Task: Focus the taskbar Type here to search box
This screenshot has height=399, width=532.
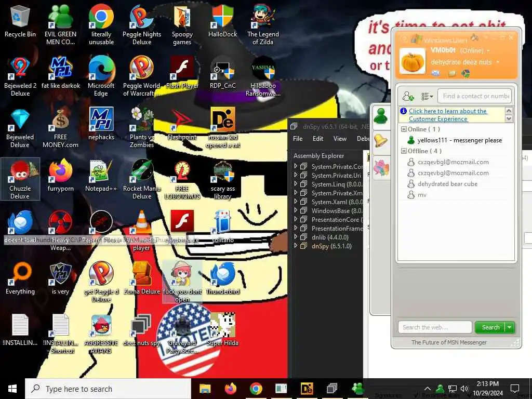Action: click(x=108, y=389)
